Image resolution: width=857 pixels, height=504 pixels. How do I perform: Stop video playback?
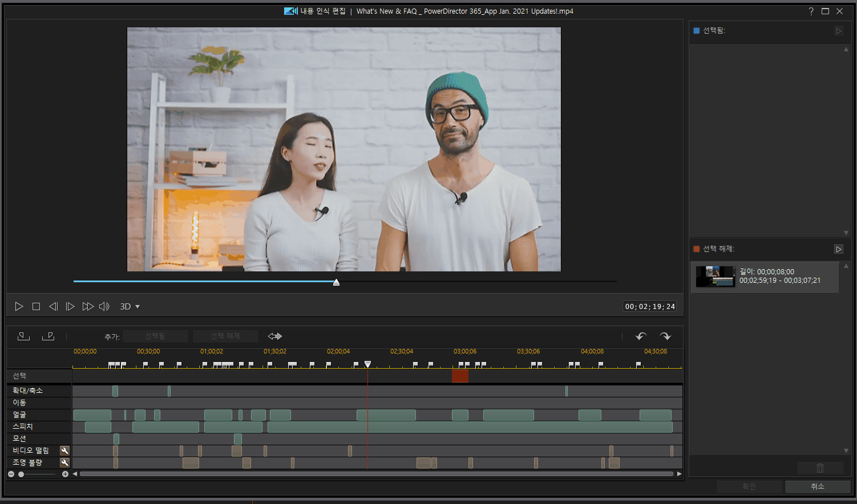click(x=36, y=307)
